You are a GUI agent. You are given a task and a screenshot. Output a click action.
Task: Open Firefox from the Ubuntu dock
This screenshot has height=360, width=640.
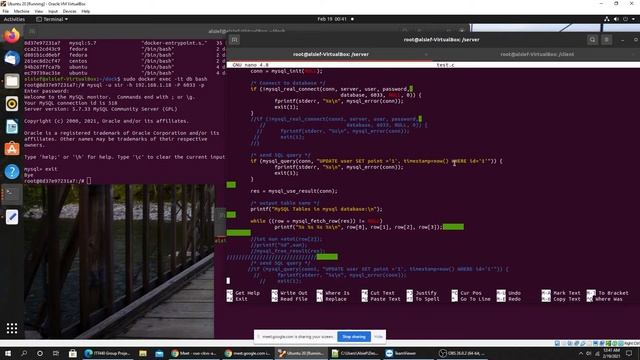point(11,36)
